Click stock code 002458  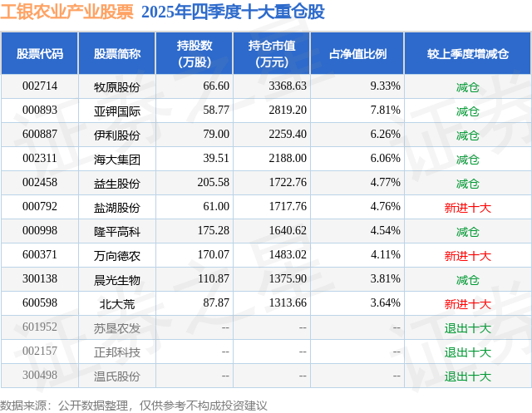(x=40, y=183)
